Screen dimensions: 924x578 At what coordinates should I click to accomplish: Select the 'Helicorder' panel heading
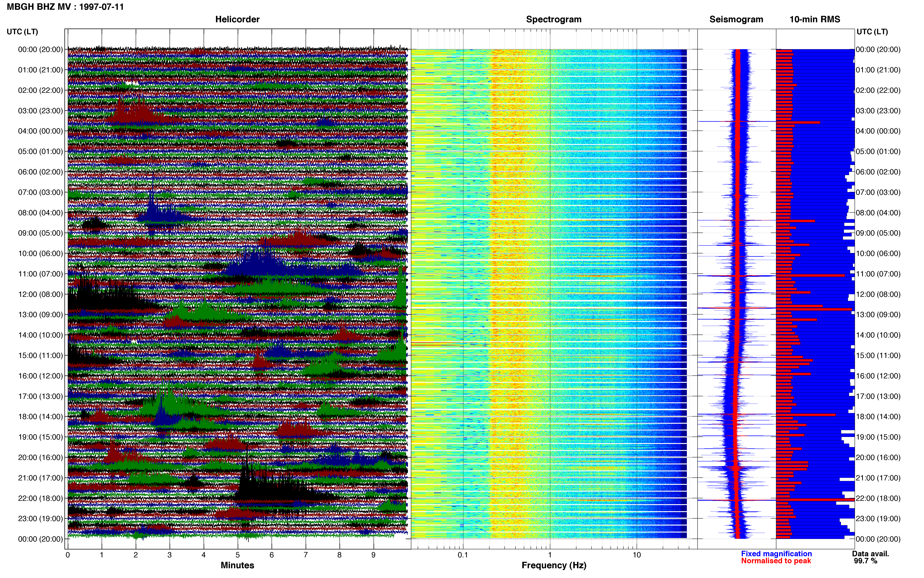click(237, 20)
